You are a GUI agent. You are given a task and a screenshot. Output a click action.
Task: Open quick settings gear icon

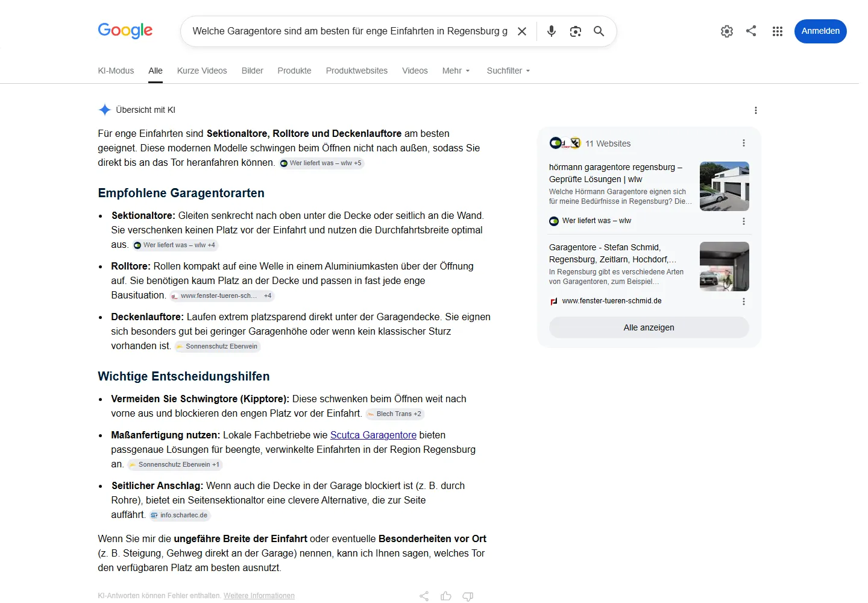click(x=727, y=31)
